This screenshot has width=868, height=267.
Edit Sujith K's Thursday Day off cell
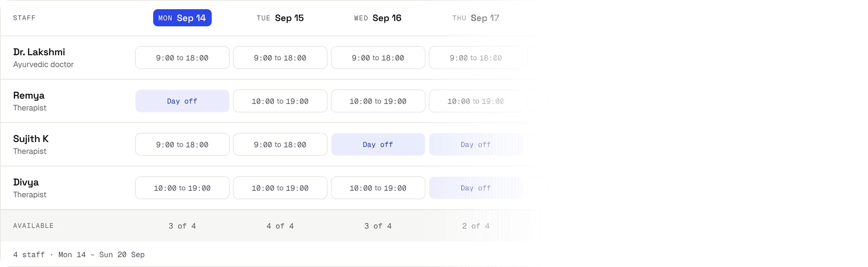tap(476, 145)
